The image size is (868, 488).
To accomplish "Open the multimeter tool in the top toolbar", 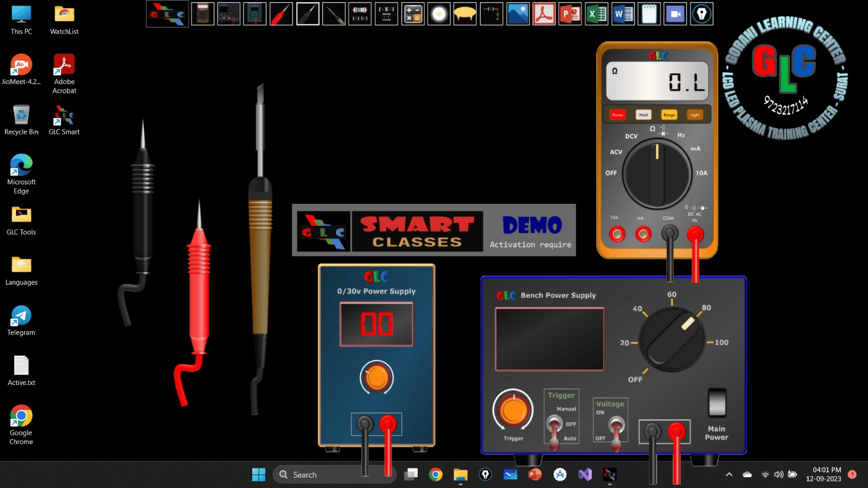I will click(202, 14).
